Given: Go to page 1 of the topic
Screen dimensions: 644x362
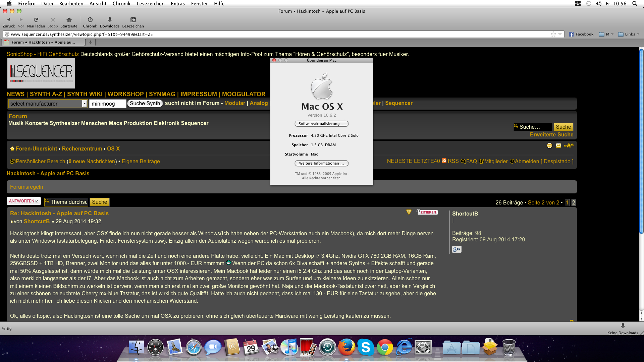Looking at the screenshot, I should coord(567,202).
